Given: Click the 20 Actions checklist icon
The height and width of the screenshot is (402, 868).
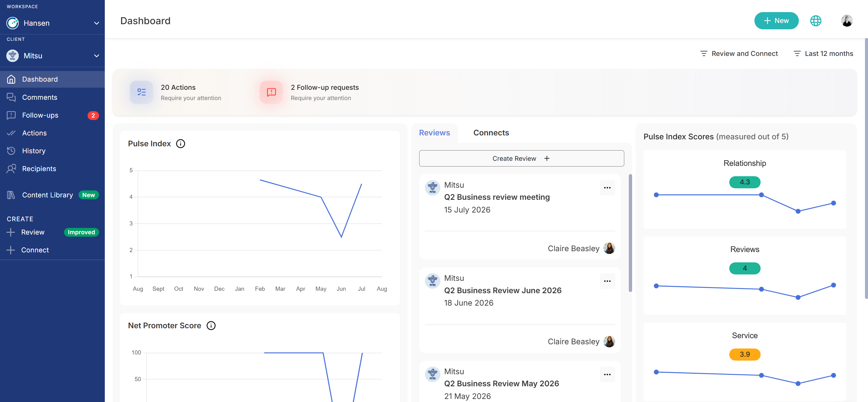Looking at the screenshot, I should tap(141, 92).
